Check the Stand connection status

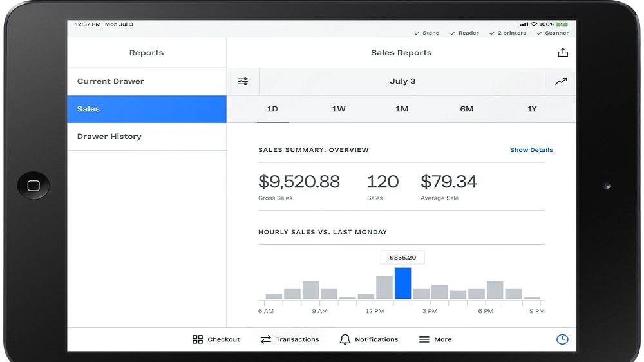426,33
